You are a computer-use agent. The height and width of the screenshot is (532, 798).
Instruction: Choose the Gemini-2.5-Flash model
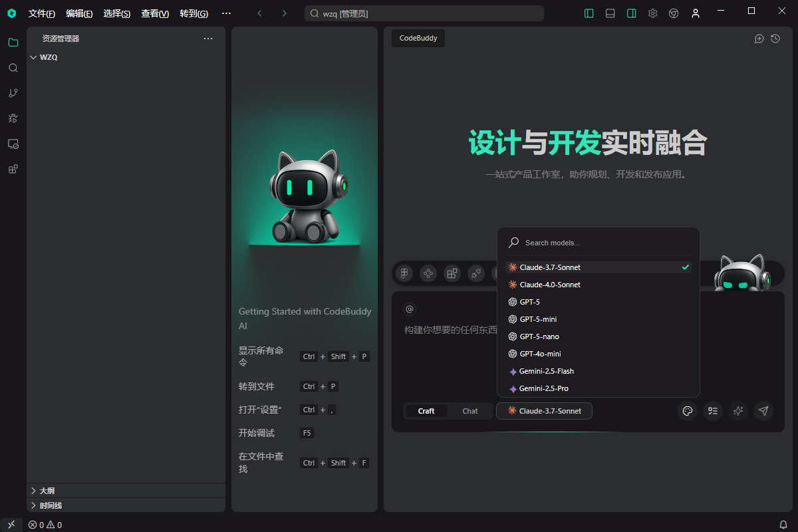click(598, 371)
